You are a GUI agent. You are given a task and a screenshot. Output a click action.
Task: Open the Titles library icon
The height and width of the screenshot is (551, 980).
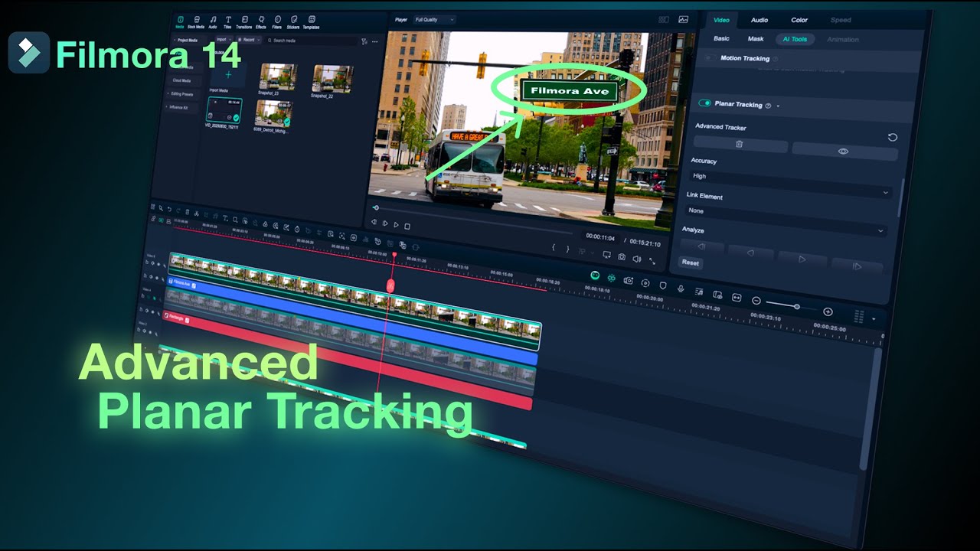coord(227,21)
